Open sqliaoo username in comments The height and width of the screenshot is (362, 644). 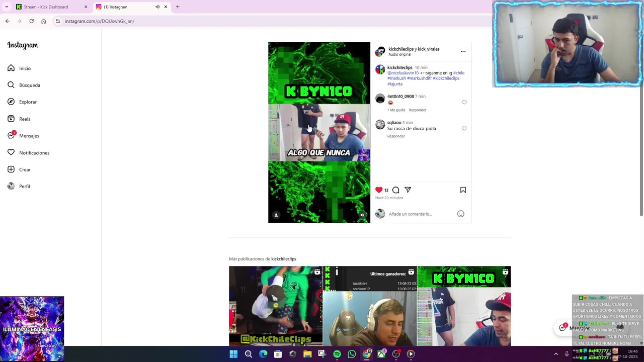394,122
